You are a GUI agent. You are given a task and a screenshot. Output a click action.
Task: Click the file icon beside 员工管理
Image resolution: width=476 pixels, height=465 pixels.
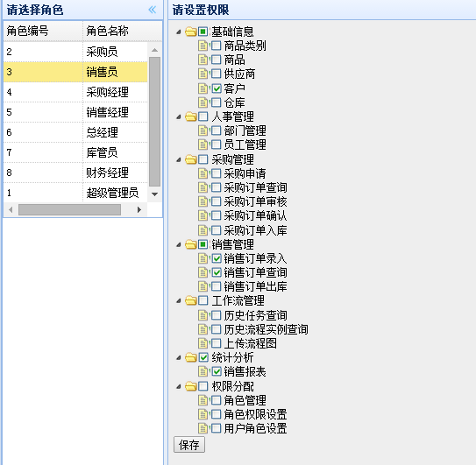[202, 144]
